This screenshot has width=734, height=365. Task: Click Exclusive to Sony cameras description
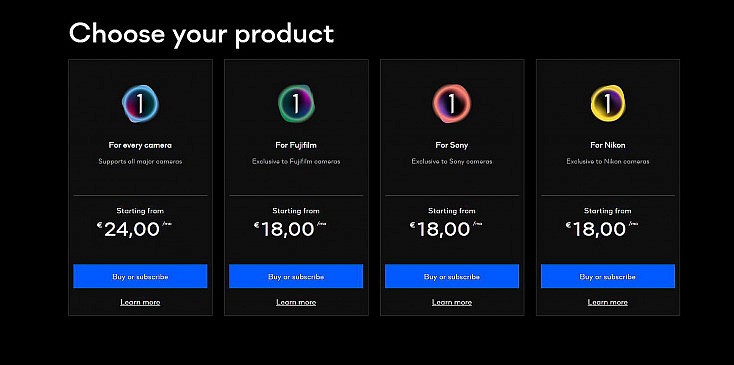(452, 161)
